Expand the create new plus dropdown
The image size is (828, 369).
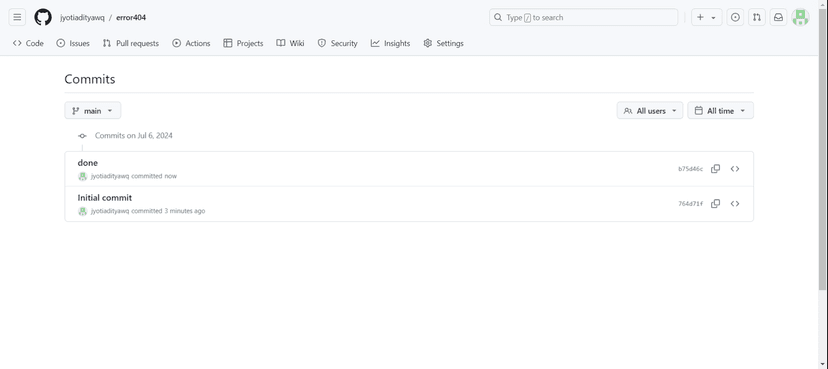click(707, 17)
